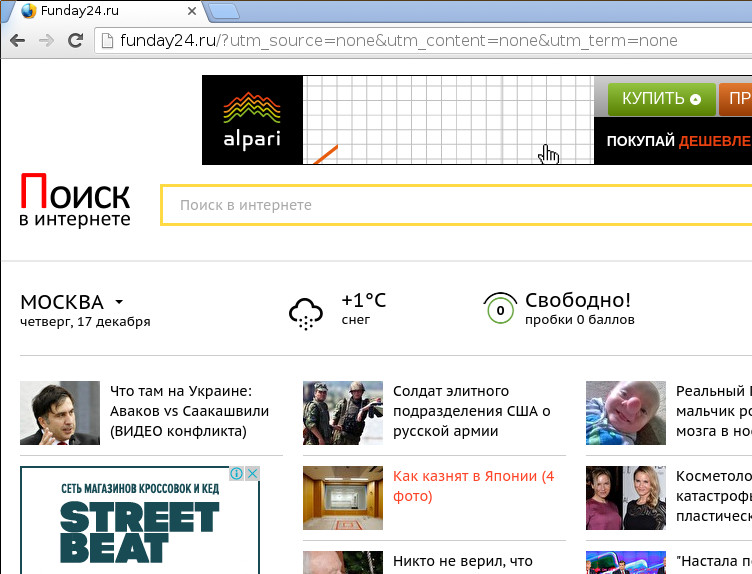The image size is (752, 574).
Task: Click the STREET BEAT ad logo
Action: coord(140,532)
